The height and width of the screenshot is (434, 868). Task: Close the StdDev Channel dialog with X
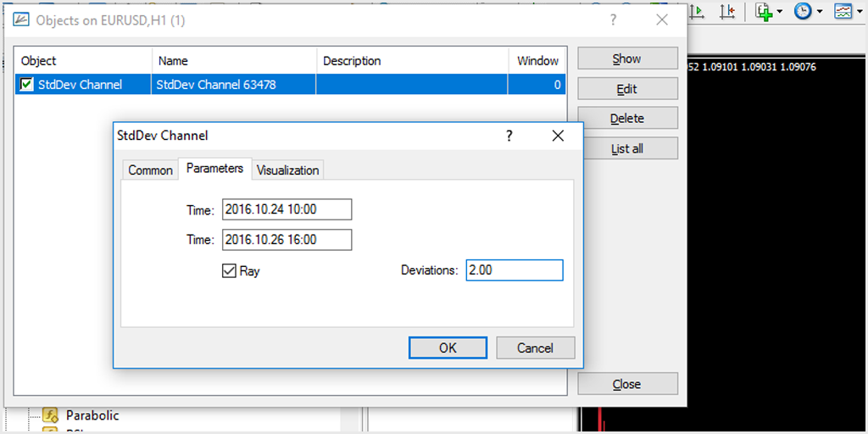[558, 136]
